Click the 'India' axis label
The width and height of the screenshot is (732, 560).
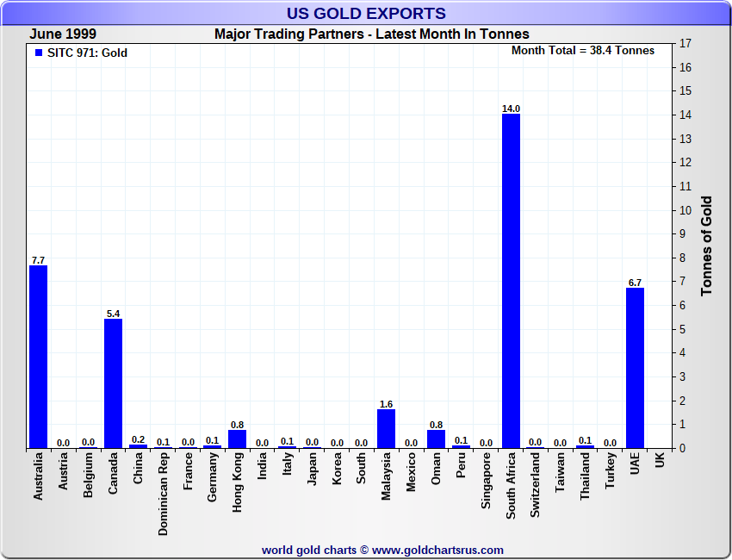tap(263, 466)
